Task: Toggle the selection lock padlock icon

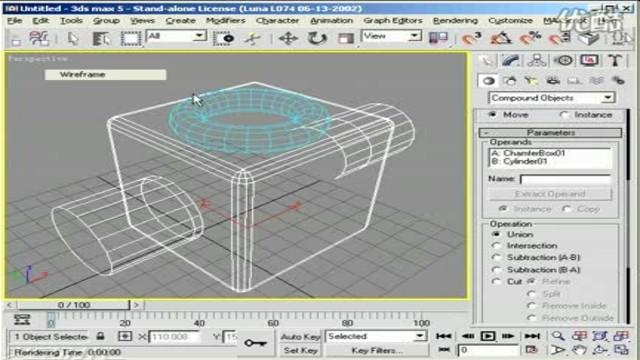Action: point(100,336)
